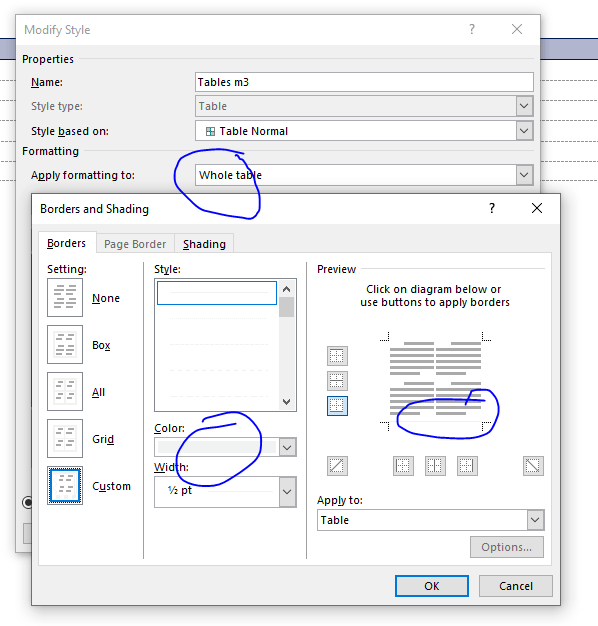Select the highlighted solid line style entry
The image size is (598, 626).
pyautogui.click(x=217, y=293)
